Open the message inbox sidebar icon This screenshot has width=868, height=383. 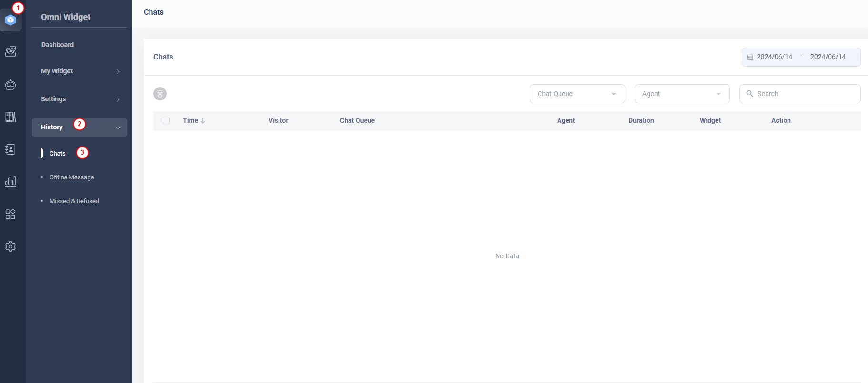[x=10, y=51]
